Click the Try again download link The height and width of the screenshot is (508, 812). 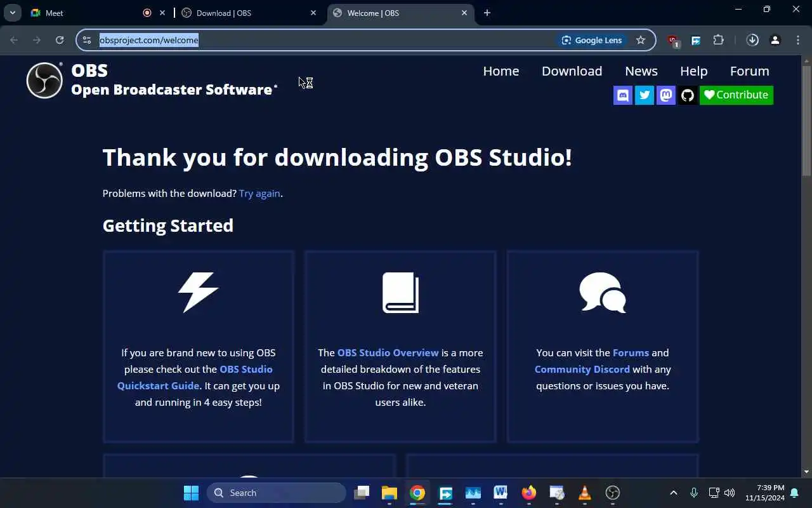point(259,194)
